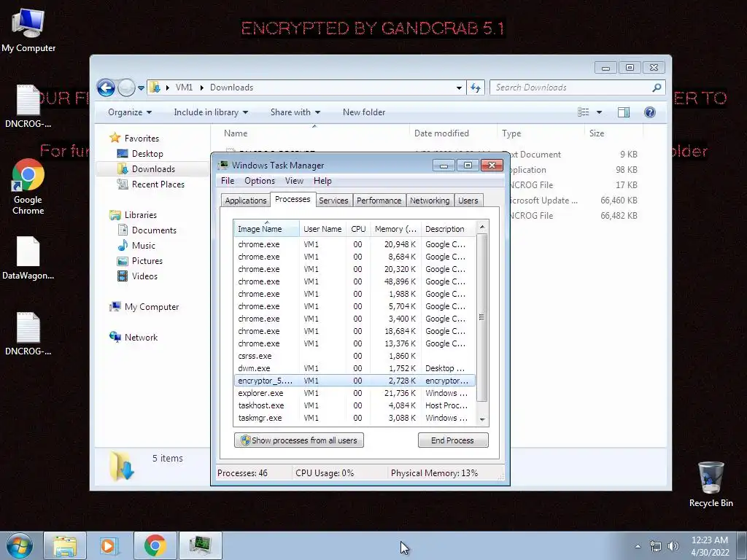This screenshot has height=560, width=747.
Task: Select My Computer in navigation pane
Action: [152, 307]
